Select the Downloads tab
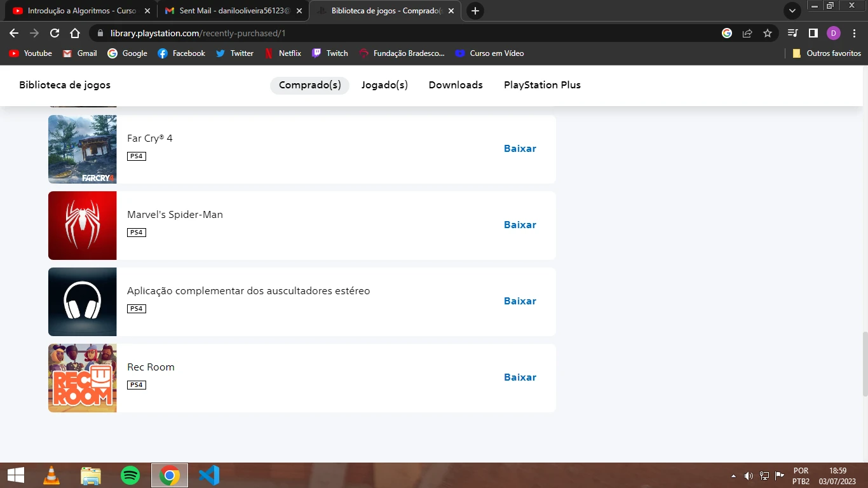This screenshot has height=488, width=868. point(456,85)
